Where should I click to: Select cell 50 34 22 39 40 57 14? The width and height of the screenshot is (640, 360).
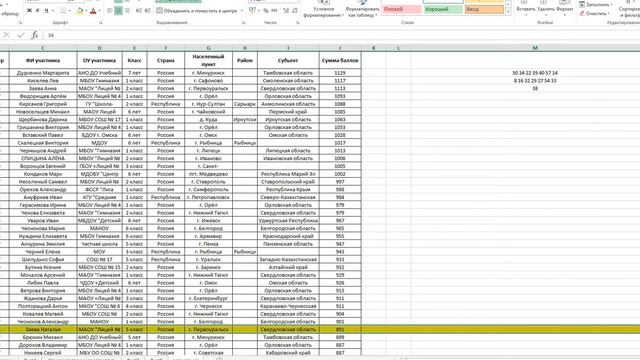coord(535,73)
